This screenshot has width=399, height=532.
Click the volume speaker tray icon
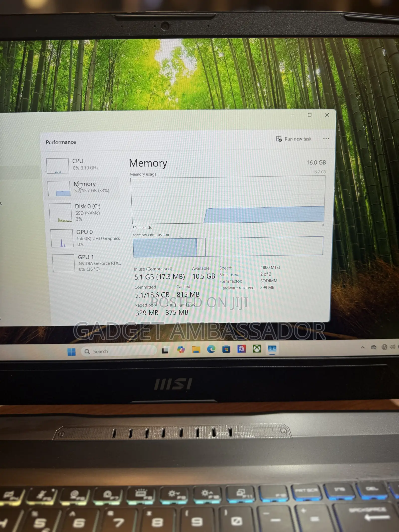tap(392, 347)
